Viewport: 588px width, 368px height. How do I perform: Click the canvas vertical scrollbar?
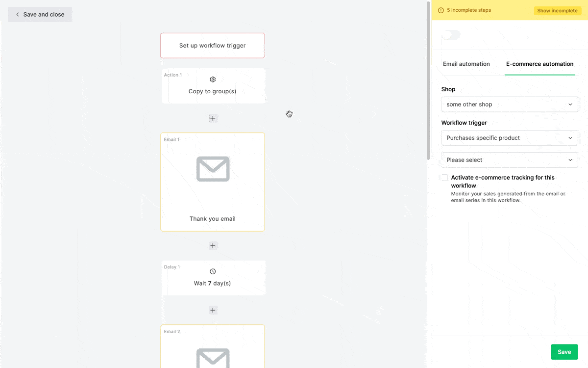(428, 81)
